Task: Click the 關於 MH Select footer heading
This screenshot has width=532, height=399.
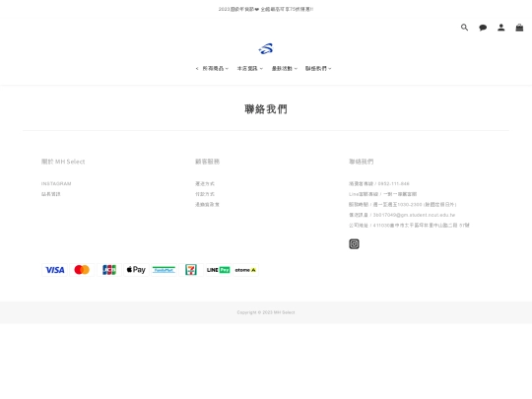Action: [x=63, y=162]
